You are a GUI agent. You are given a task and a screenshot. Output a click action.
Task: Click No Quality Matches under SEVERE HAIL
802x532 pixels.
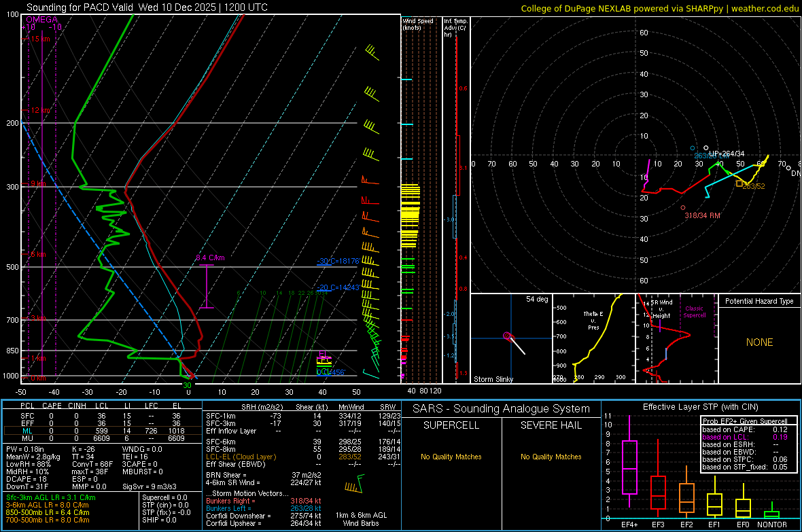coord(551,457)
